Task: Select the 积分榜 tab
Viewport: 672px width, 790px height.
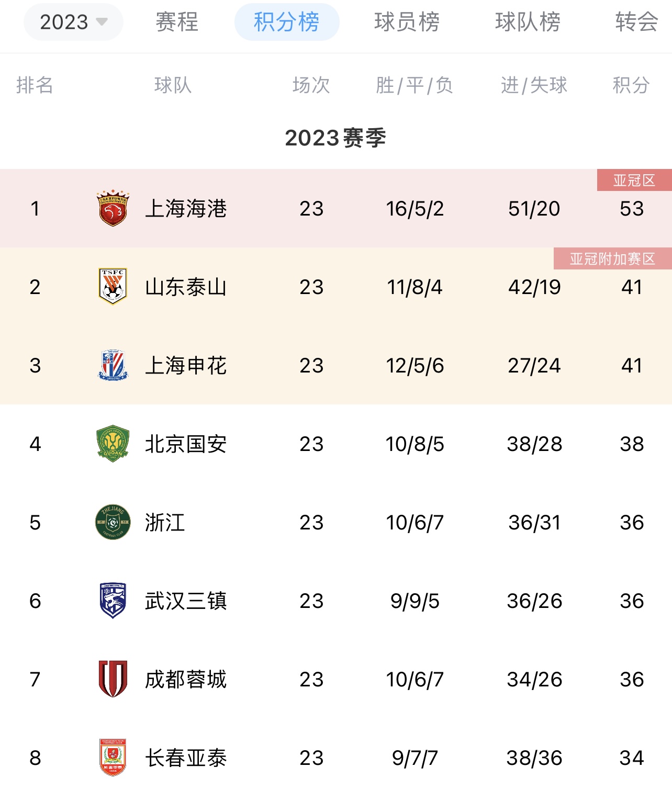Action: [x=287, y=22]
